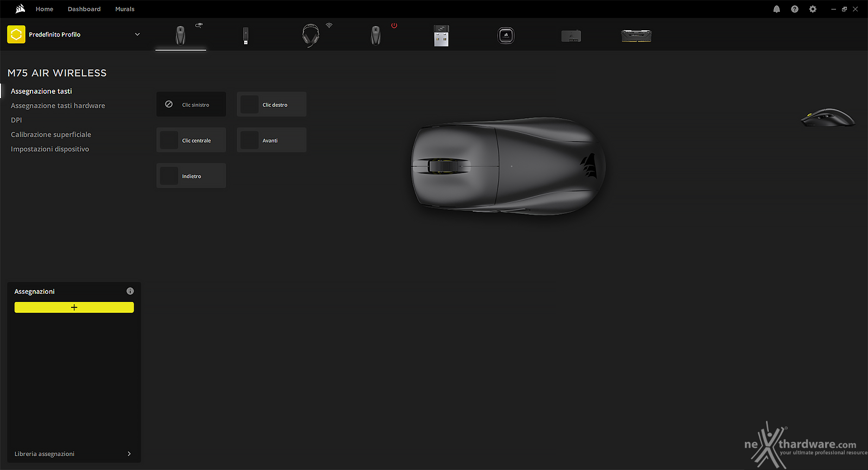Expand Libreria assegnazioni chevron

[129, 454]
